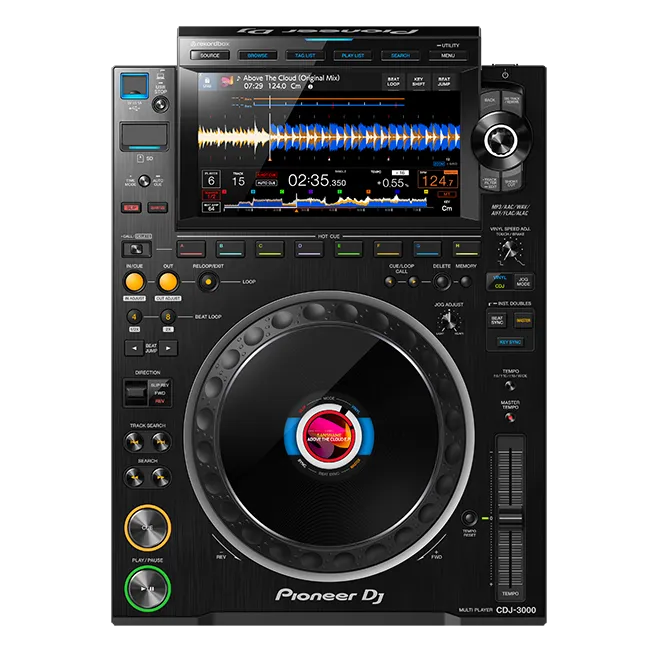
Task: Trigger Hot Cue F pad
Action: [388, 249]
